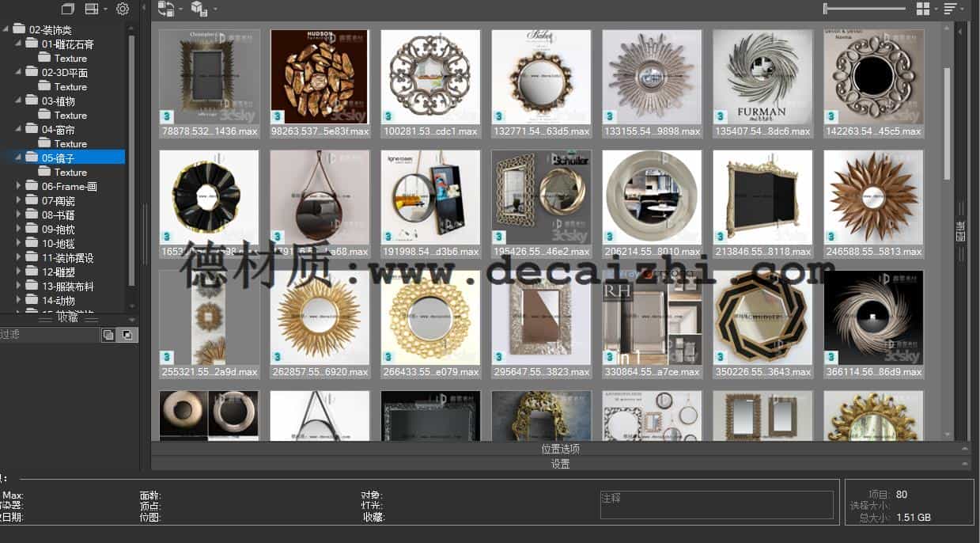Click the panel layout icon left of the gear
The image size is (980, 543).
click(92, 9)
